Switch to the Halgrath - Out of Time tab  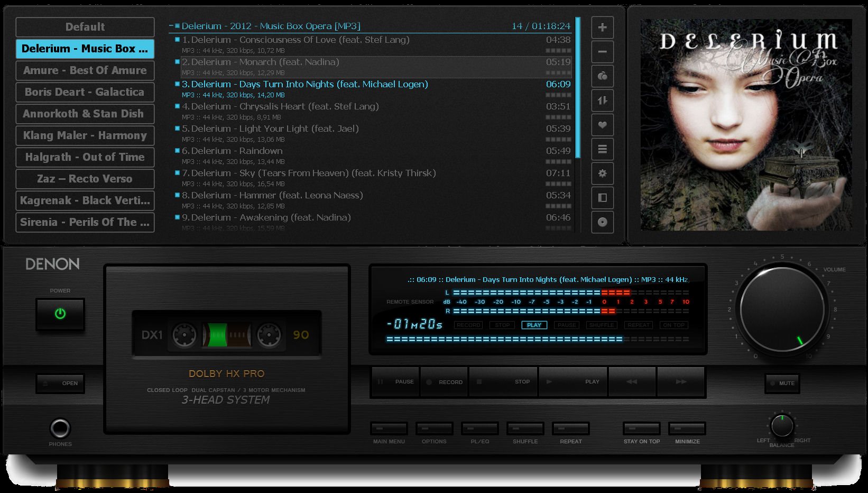point(85,157)
